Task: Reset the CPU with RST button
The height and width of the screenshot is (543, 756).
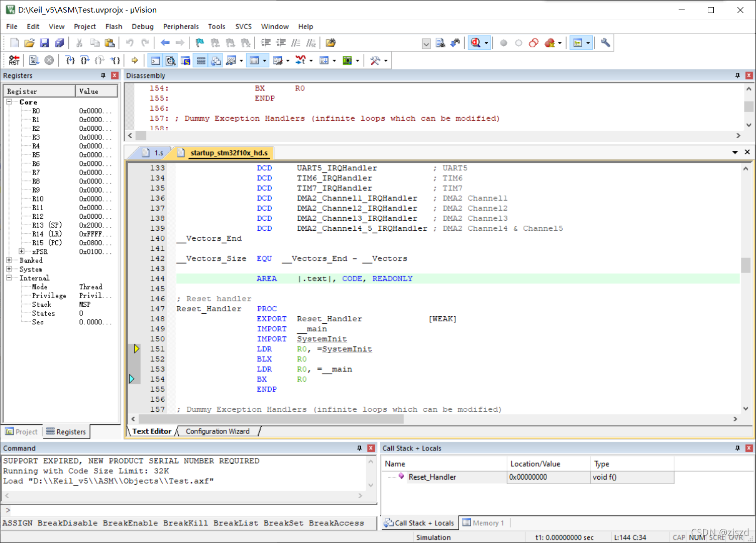Action: tap(14, 61)
